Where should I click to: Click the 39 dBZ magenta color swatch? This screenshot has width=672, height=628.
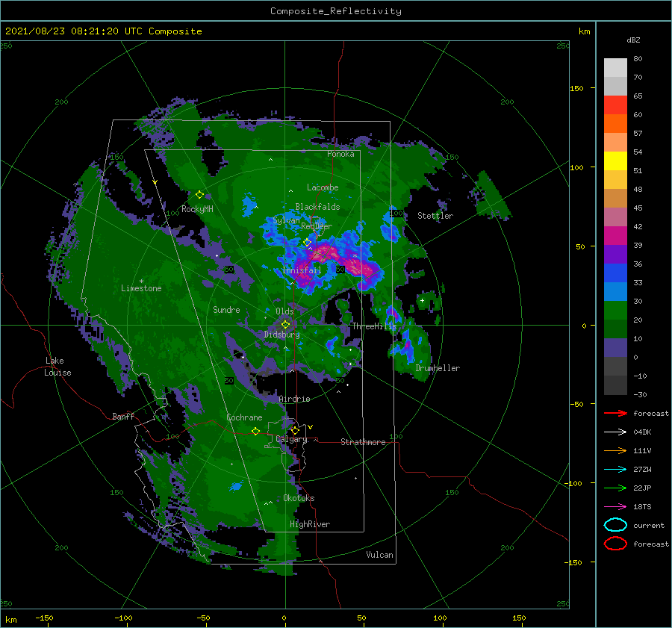(x=615, y=235)
